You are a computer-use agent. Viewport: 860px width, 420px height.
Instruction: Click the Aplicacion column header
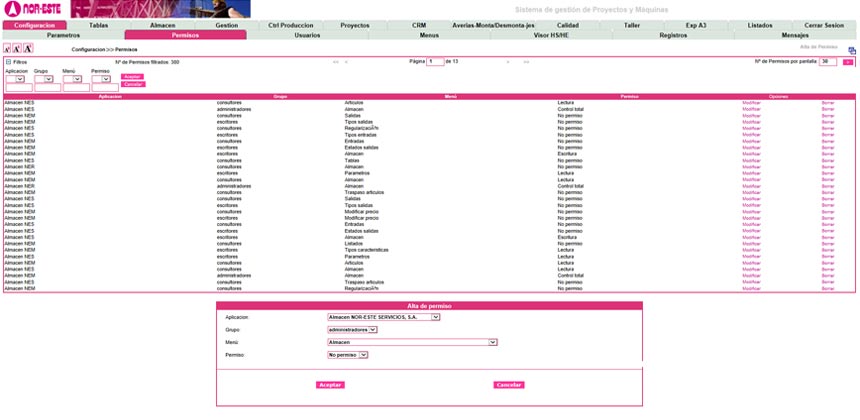(110, 97)
